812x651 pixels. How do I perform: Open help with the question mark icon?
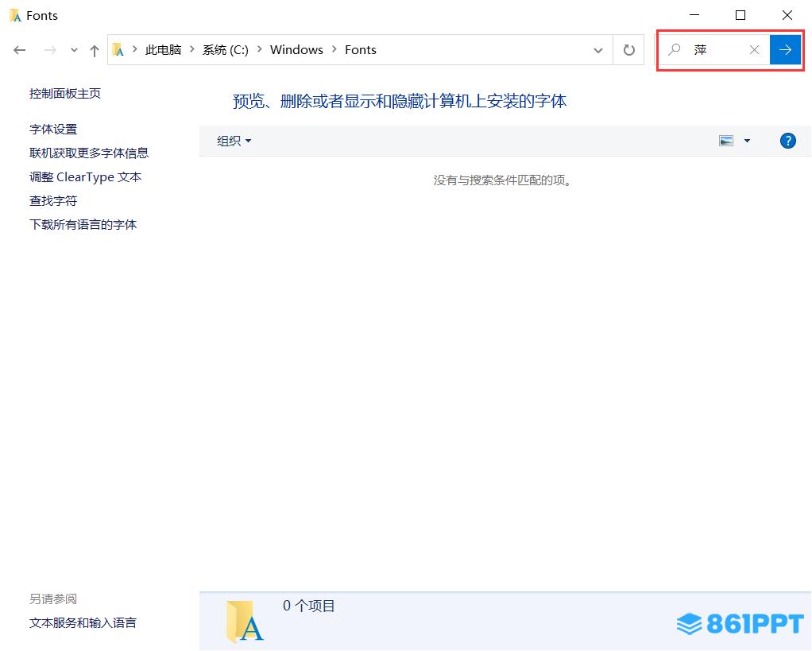coord(787,141)
